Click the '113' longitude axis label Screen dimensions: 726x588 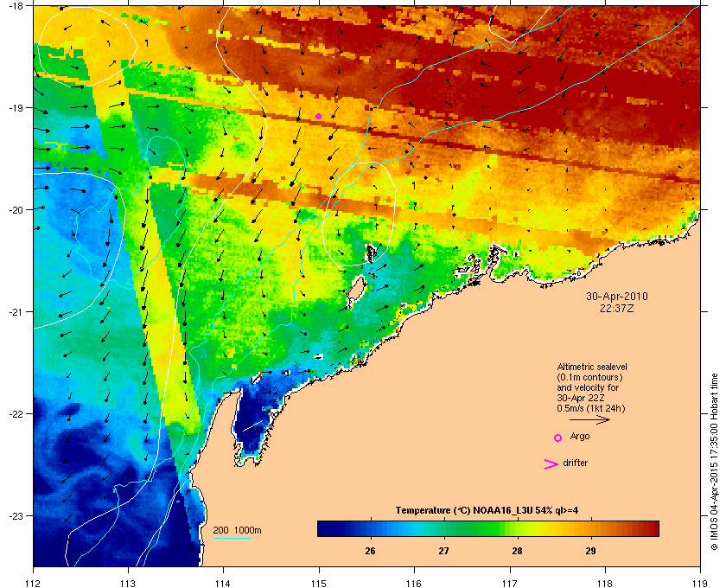point(128,584)
